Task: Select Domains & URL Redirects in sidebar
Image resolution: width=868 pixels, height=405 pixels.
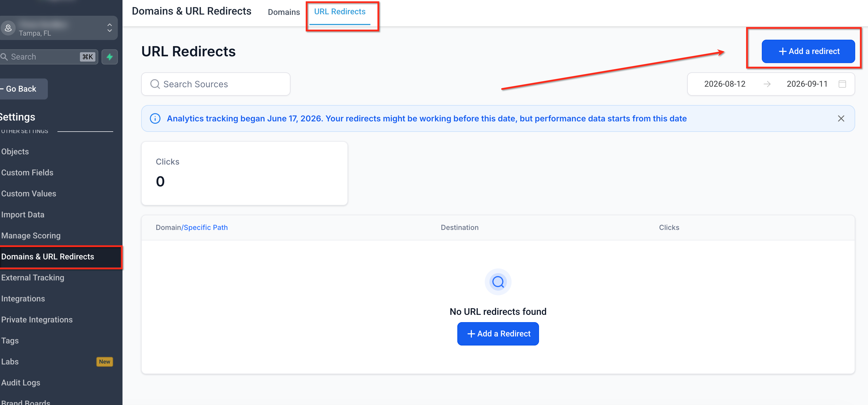Action: (x=61, y=256)
